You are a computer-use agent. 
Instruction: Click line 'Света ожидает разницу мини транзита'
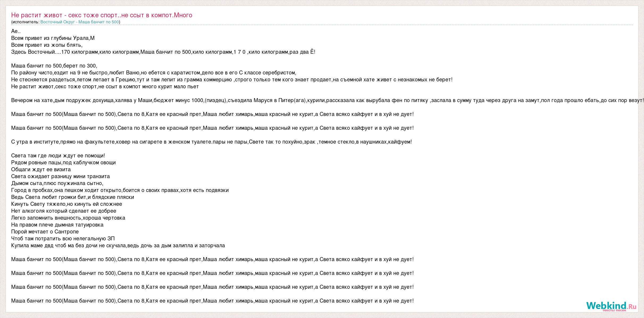point(60,176)
